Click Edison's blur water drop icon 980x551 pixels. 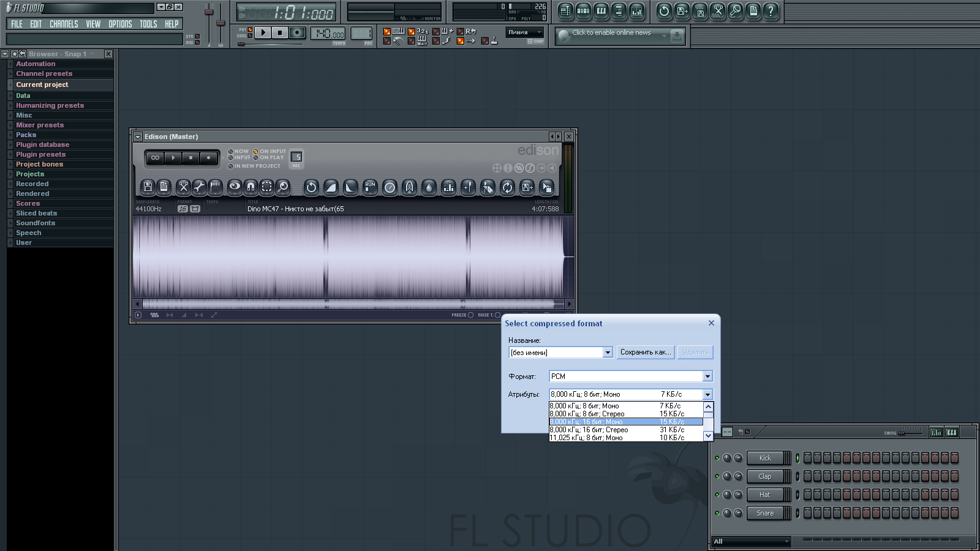point(429,187)
